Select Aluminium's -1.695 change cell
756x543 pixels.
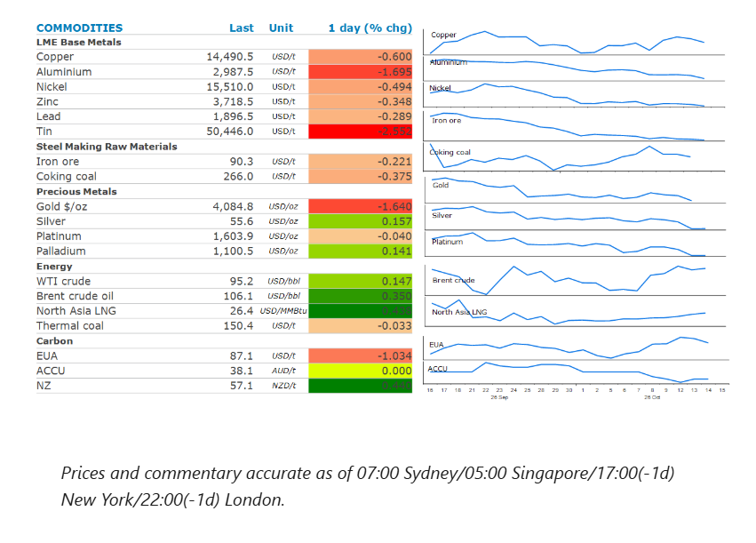361,72
